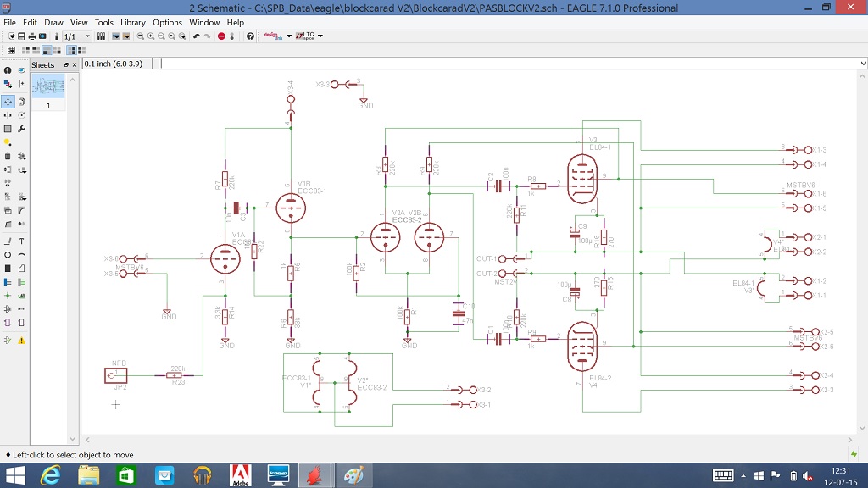Open the sheet selector 1/1 dropdown
The image size is (868, 488).
87,36
